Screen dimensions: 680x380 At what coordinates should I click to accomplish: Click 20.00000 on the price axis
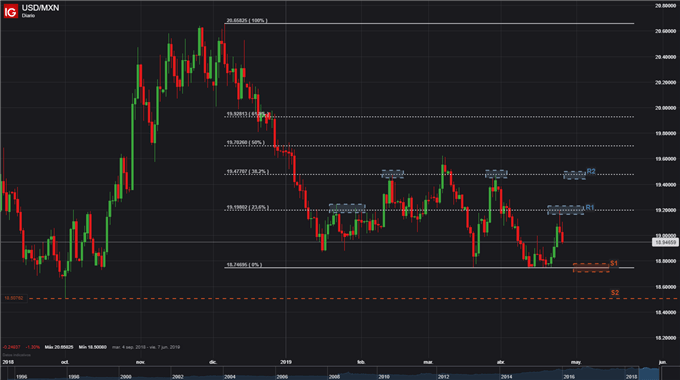(x=666, y=108)
